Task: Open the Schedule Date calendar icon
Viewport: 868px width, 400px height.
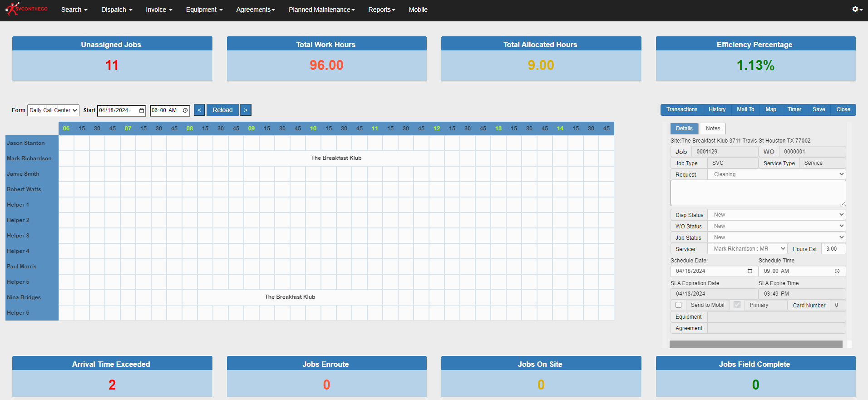Action: pyautogui.click(x=750, y=271)
